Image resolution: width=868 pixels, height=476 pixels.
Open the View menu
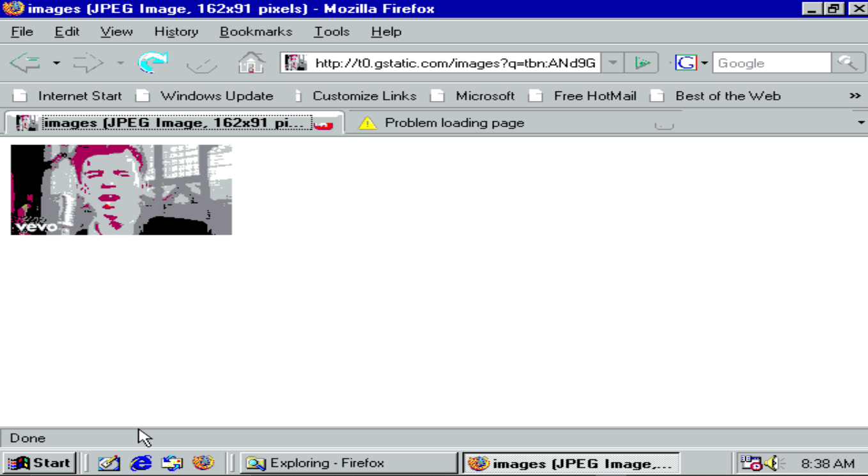pyautogui.click(x=116, y=31)
